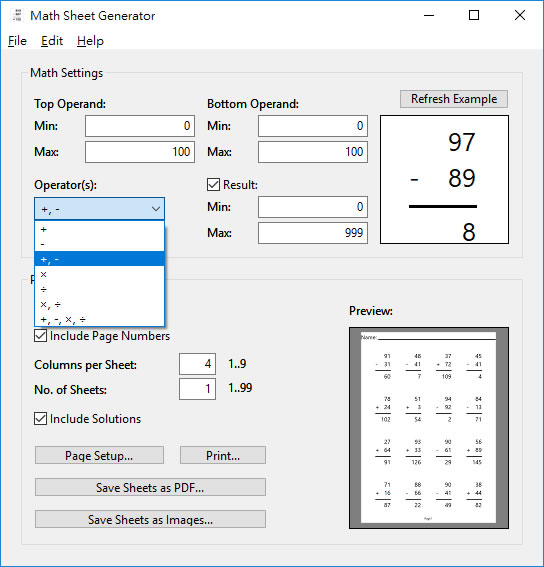
Task: Close the Math Sheet Generator window
Action: point(520,15)
